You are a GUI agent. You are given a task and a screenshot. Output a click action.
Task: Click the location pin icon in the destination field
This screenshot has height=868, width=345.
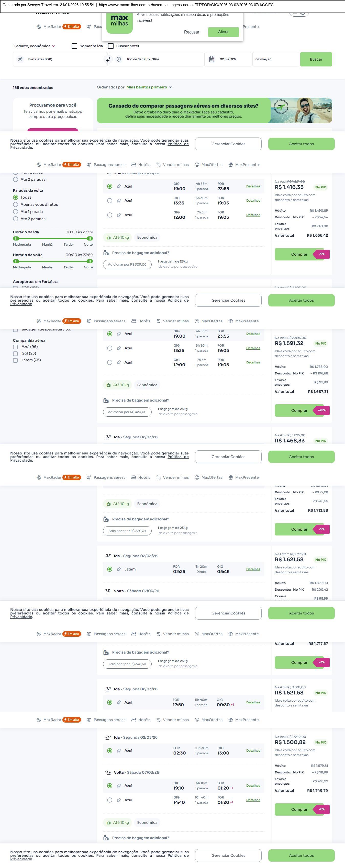tap(119, 59)
